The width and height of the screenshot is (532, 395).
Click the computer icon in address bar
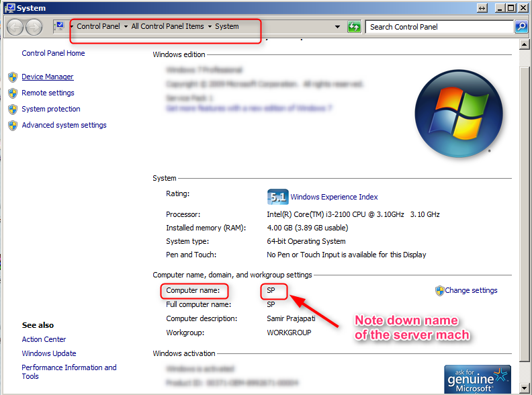pos(59,26)
